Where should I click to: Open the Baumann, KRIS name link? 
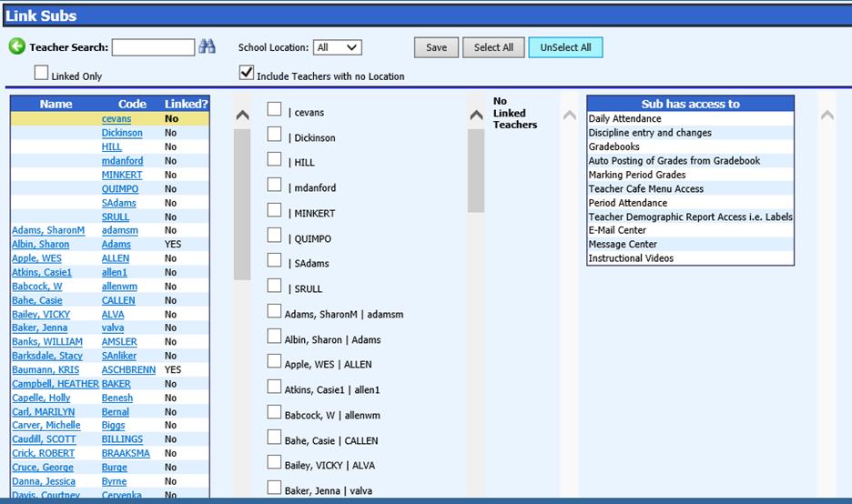(x=45, y=370)
